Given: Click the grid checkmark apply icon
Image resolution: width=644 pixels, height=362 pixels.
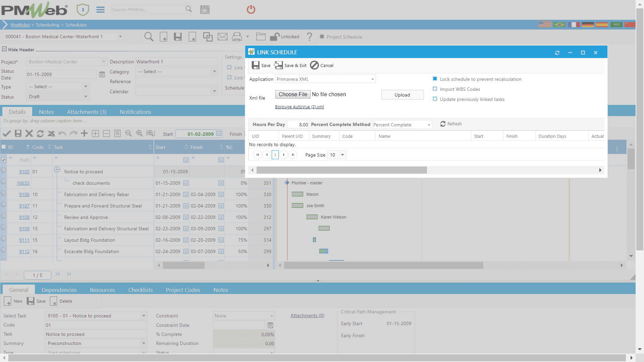Looking at the screenshot, I should 6,133.
